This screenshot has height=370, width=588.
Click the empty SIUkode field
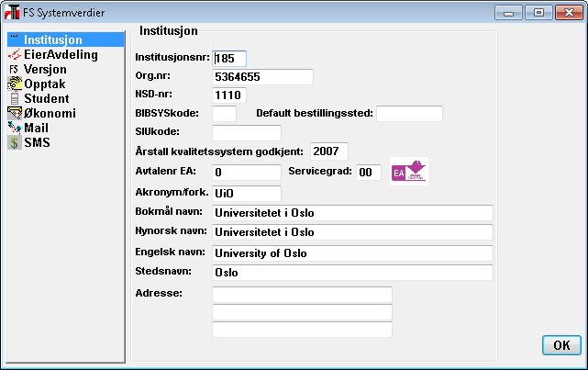coord(247,133)
